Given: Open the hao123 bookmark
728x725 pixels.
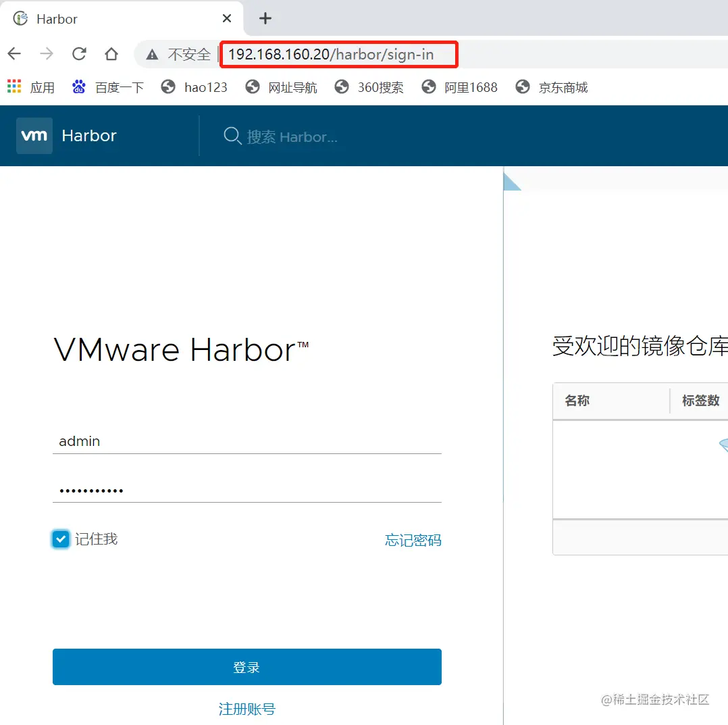Looking at the screenshot, I should click(194, 87).
